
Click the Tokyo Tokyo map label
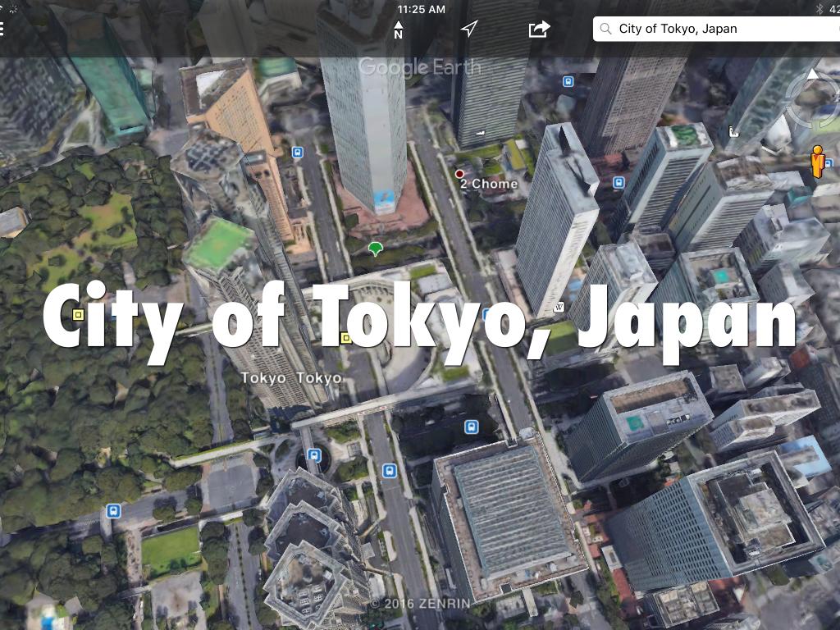point(290,378)
